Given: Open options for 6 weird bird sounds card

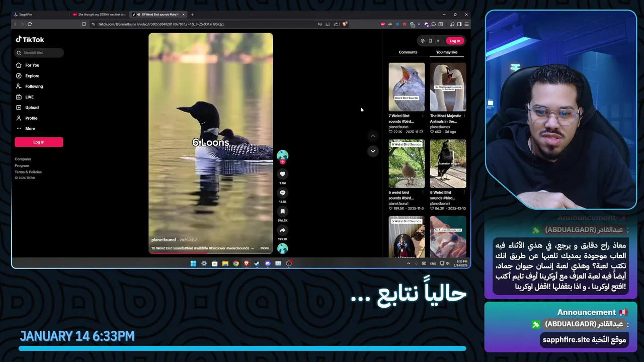Looking at the screenshot, I should [423, 193].
